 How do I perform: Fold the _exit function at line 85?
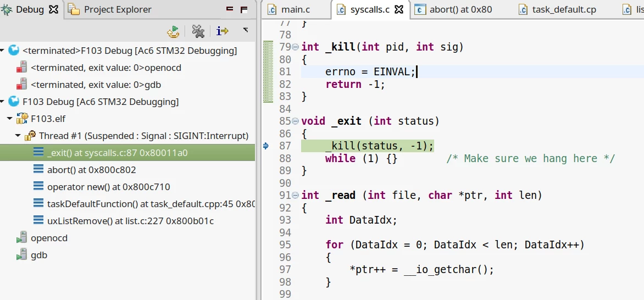click(x=295, y=121)
